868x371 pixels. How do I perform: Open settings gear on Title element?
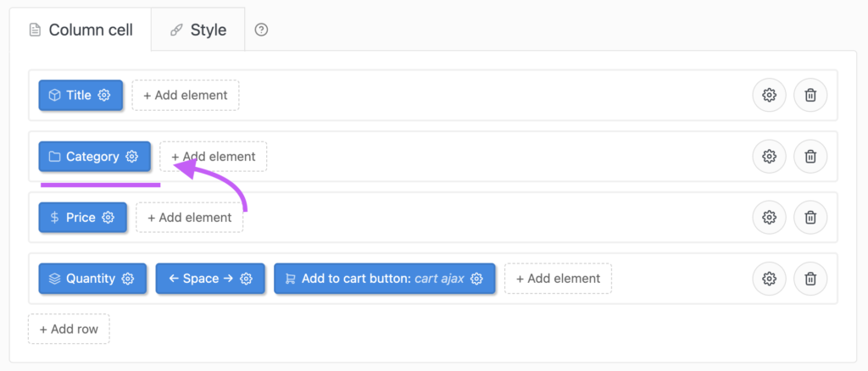(104, 95)
